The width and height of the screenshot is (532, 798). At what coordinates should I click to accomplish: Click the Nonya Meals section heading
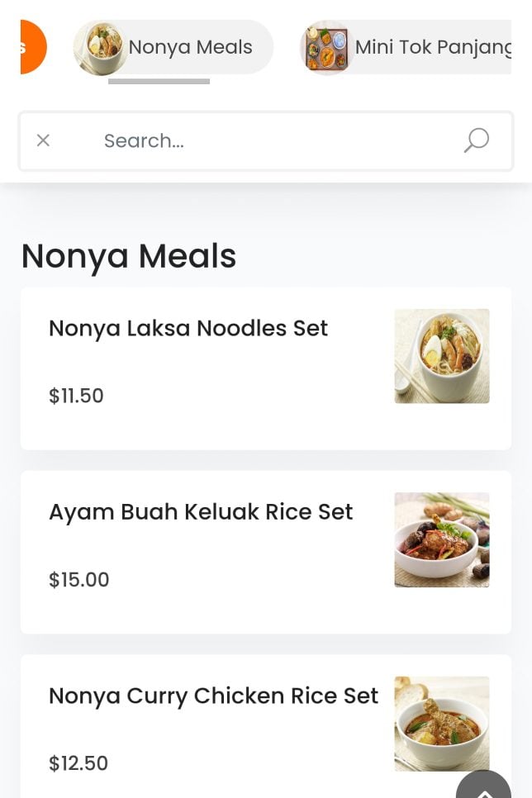(x=129, y=256)
